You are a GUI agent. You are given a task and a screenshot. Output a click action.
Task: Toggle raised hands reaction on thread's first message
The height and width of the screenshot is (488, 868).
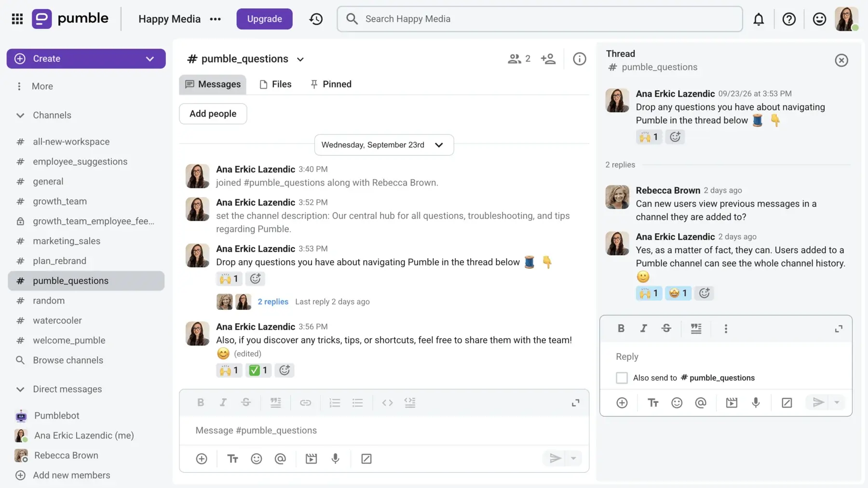tap(649, 137)
